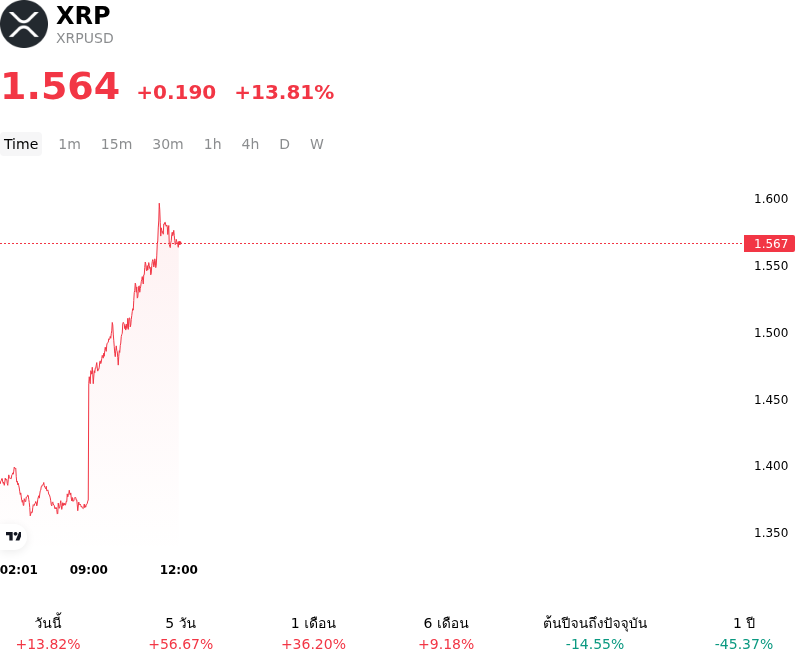Choose the 1 เดือน range

click(313, 633)
